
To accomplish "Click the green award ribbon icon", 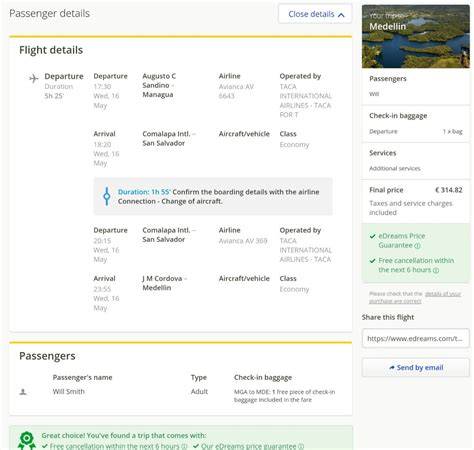I will pos(27,441).
